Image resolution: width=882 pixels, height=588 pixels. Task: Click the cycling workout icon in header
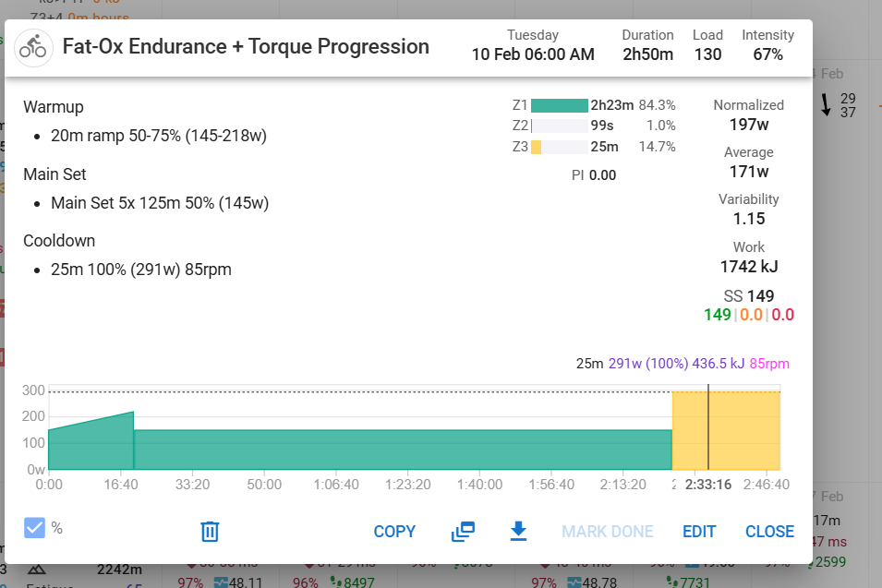(x=33, y=48)
